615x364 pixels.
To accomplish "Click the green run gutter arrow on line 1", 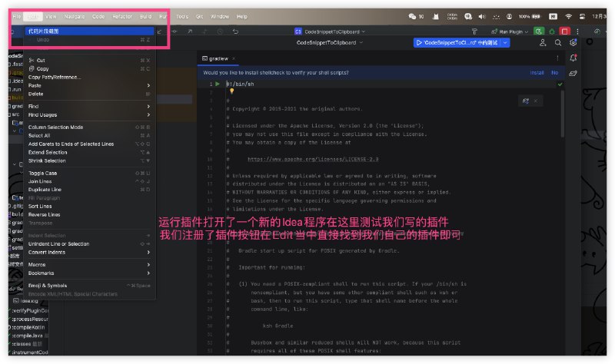I will click(x=218, y=83).
